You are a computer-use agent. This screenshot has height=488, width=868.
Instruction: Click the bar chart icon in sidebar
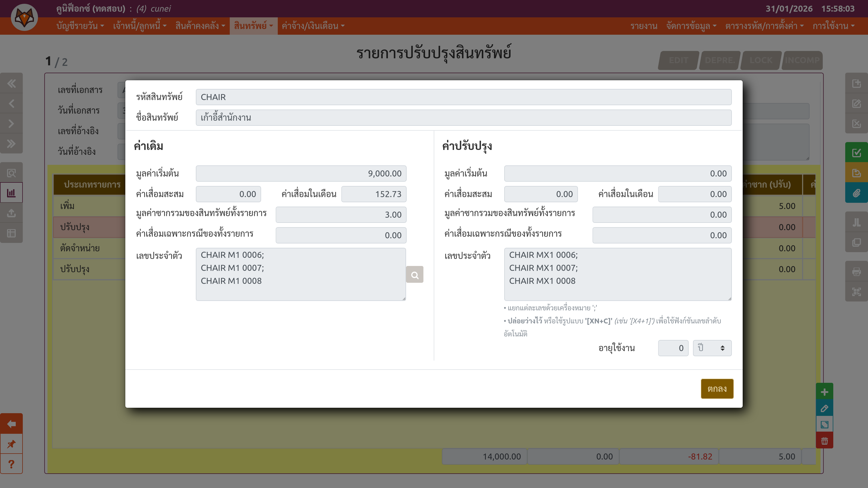tap(11, 193)
